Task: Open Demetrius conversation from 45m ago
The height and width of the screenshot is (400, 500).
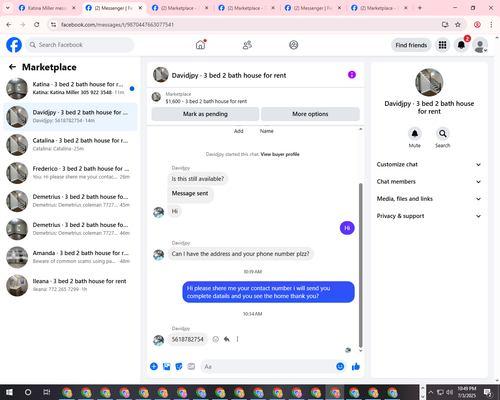Action: tap(70, 201)
